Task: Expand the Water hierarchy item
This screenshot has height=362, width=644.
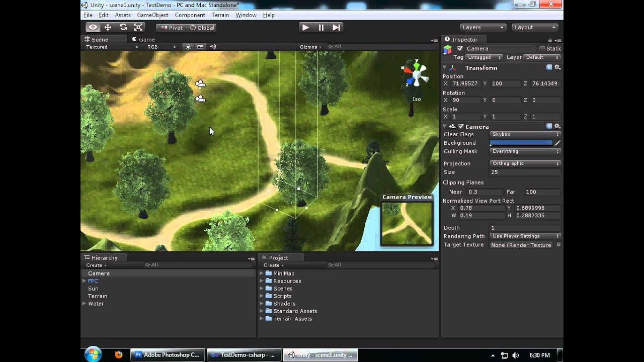Action: [84, 304]
